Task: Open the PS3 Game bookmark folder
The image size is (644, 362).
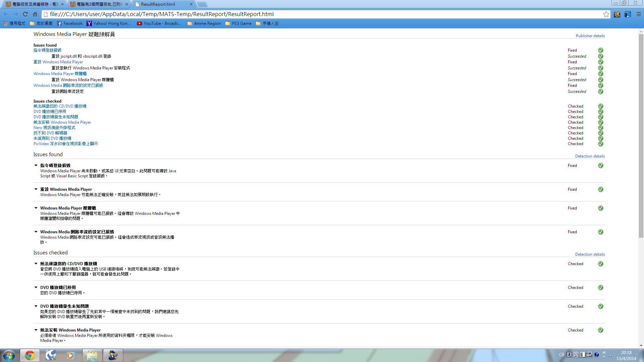Action: tap(238, 23)
